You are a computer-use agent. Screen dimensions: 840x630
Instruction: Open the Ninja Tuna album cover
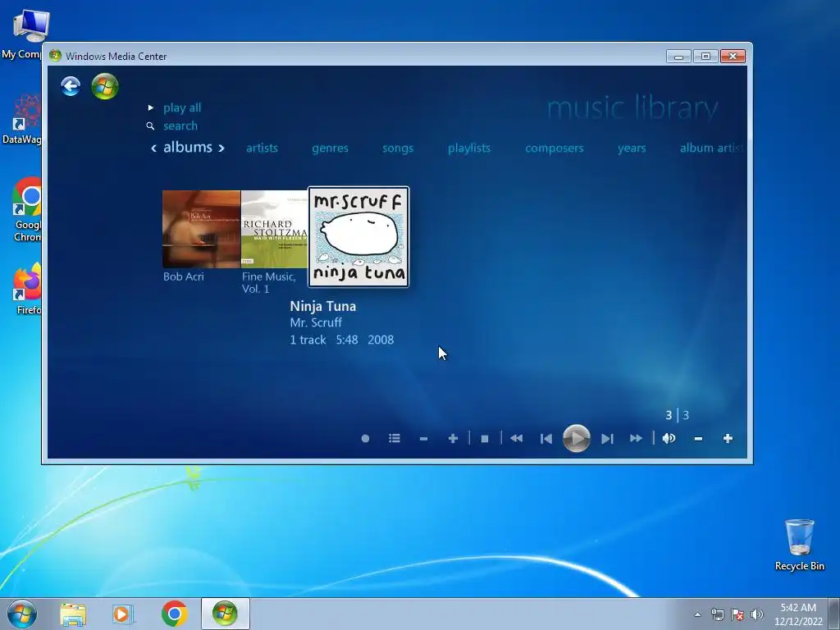(358, 237)
